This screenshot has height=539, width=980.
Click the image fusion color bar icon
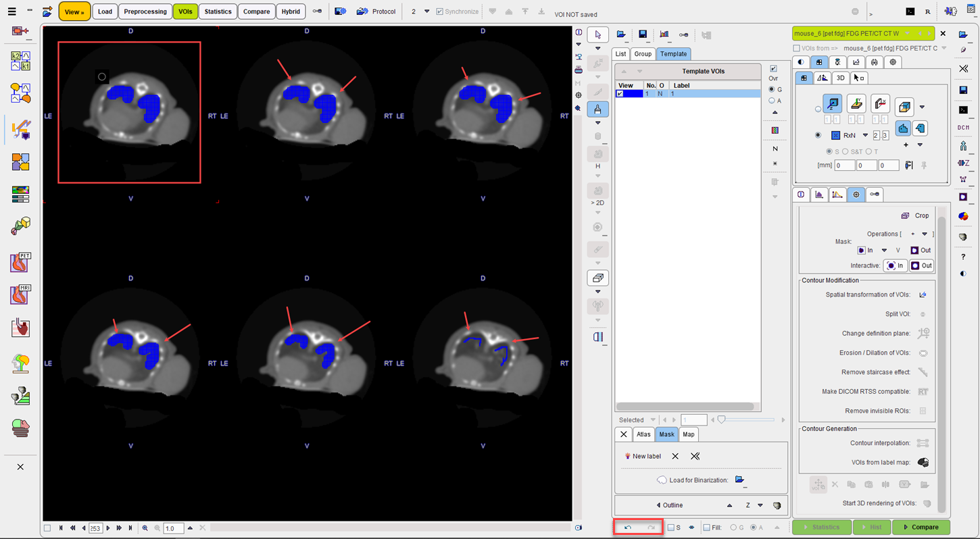[20, 195]
